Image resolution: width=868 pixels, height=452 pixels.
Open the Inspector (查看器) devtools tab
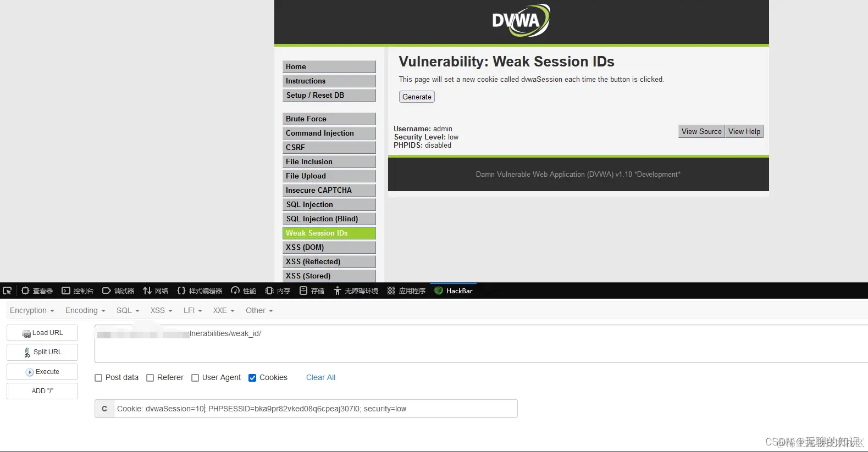pos(37,291)
